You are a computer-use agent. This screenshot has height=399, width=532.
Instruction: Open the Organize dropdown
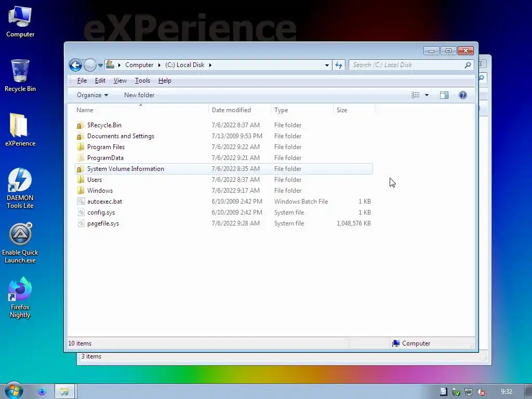tap(92, 95)
